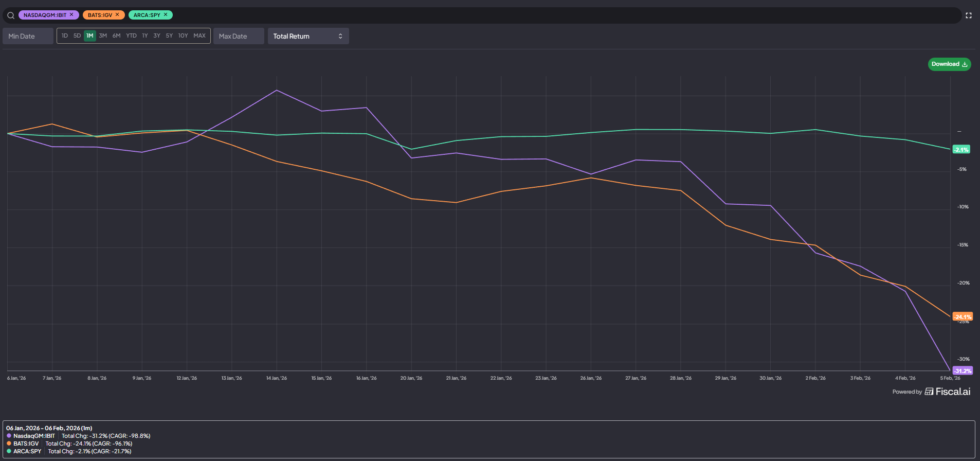980x461 pixels.
Task: Click the search magnifier icon
Action: (x=11, y=15)
